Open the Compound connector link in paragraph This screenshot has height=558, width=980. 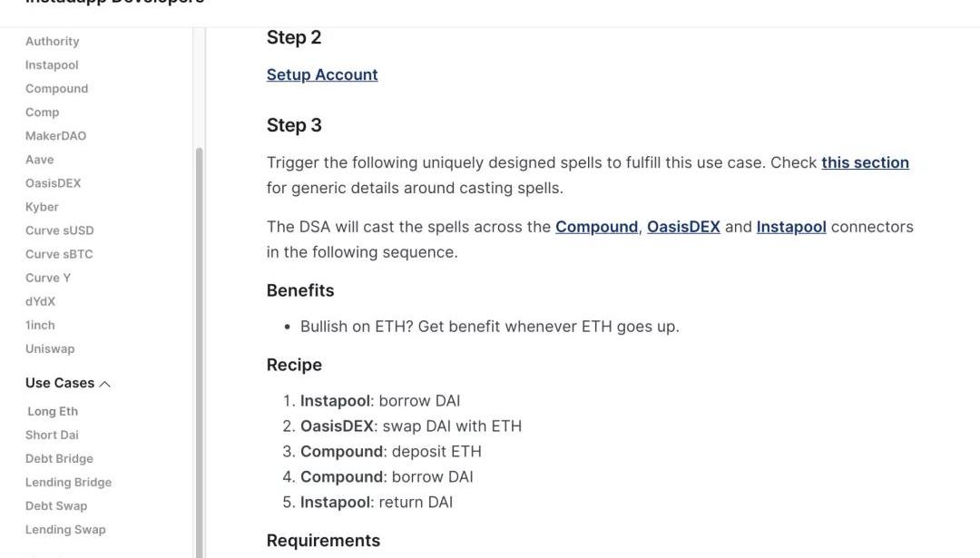point(596,227)
